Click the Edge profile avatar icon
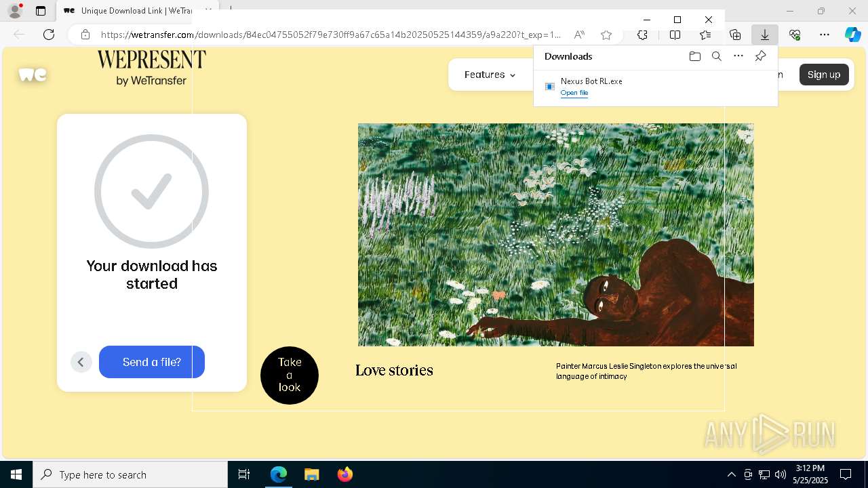Viewport: 868px width, 488px height. pyautogui.click(x=14, y=11)
